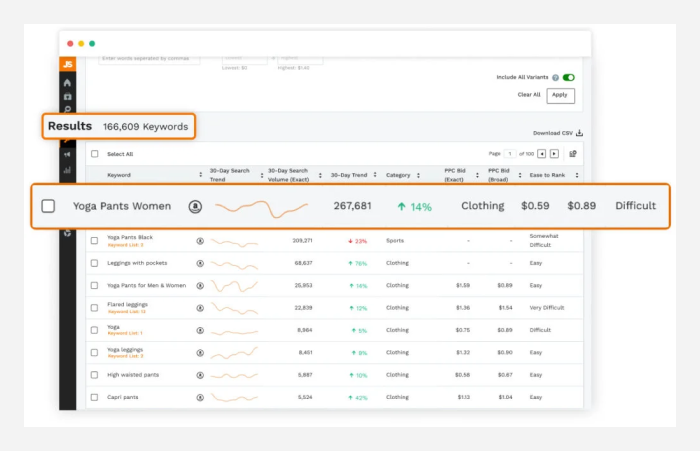Click the megaphone icon in sidebar
This screenshot has width=700, height=451.
coord(67,155)
